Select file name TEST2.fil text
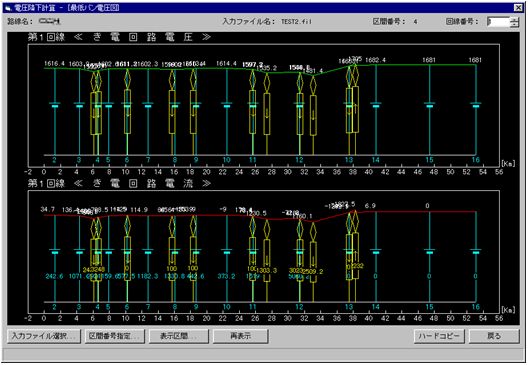Viewport: 529px width, 365px height. click(297, 22)
